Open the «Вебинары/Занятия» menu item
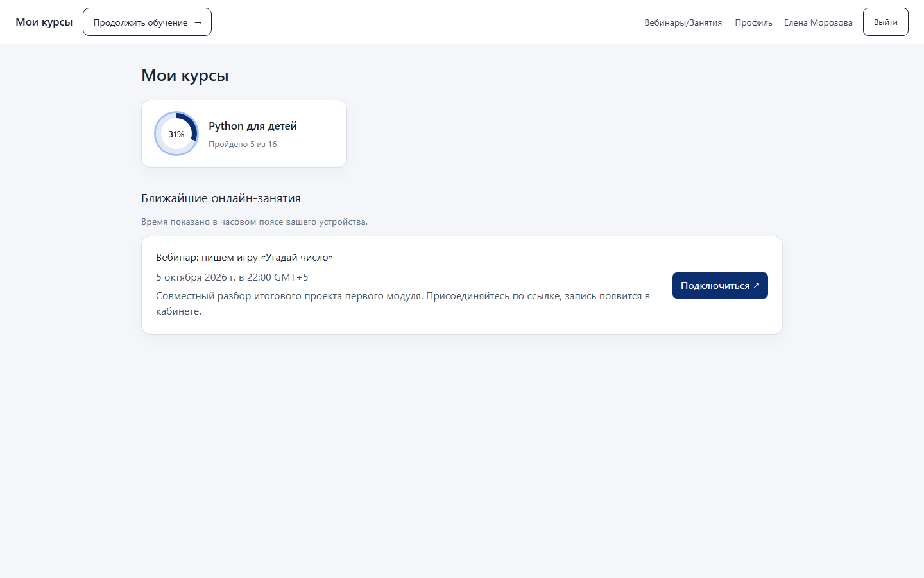 click(x=683, y=22)
